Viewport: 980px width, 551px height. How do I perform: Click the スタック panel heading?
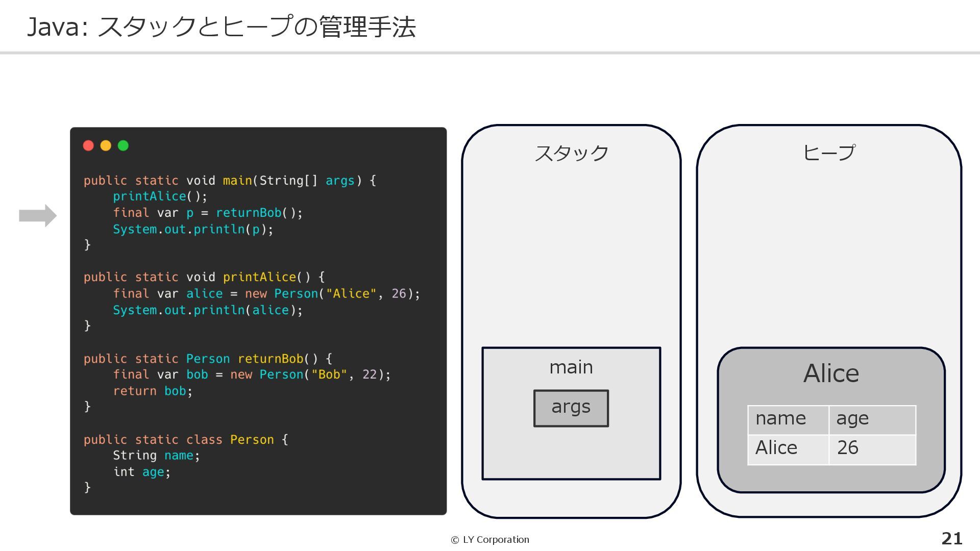click(571, 153)
